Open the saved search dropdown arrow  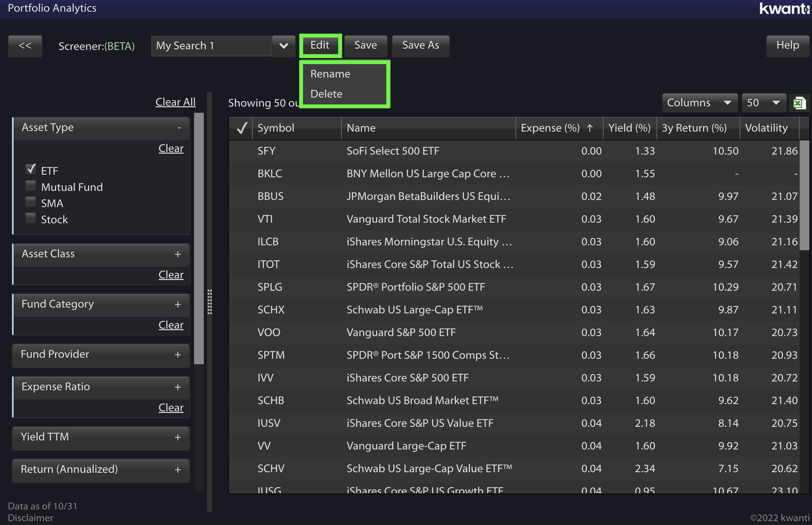(x=284, y=46)
